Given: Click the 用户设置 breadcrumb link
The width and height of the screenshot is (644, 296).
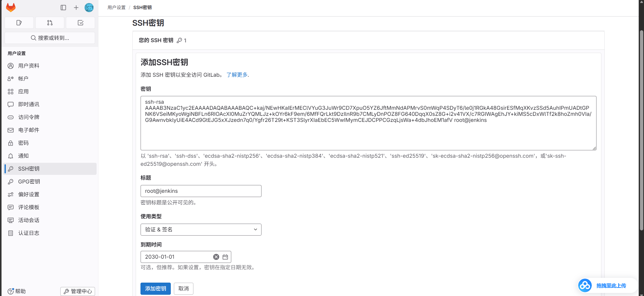Looking at the screenshot, I should pos(117,8).
